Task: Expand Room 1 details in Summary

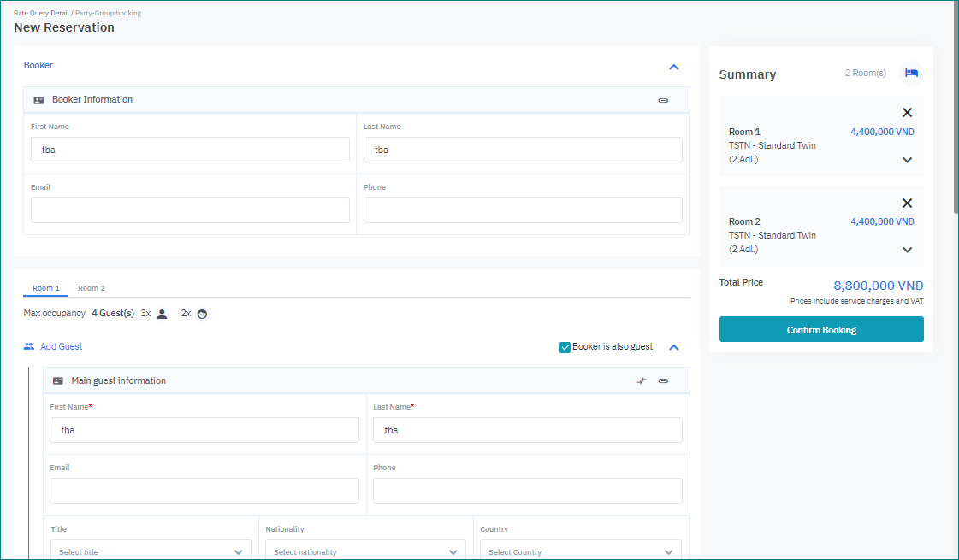Action: (907, 160)
